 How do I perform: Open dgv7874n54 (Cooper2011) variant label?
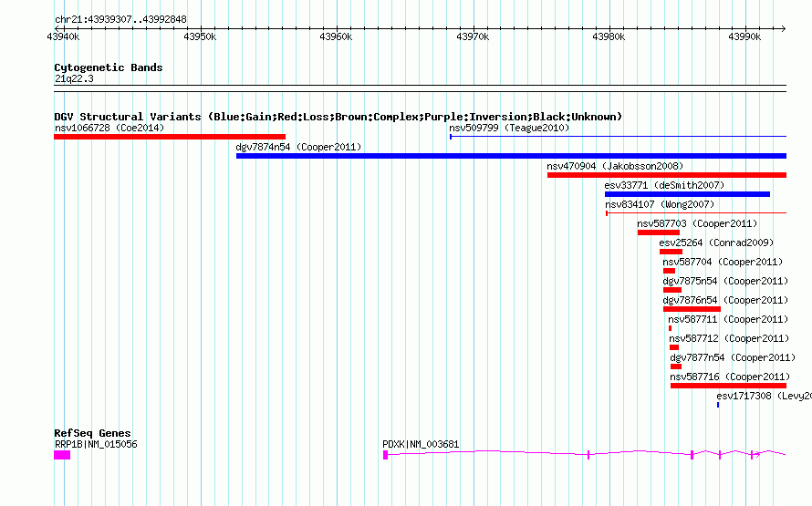pyautogui.click(x=298, y=147)
